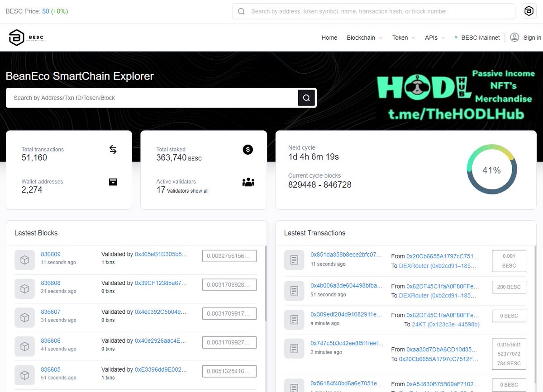Click the 41% cycle progress ring
543x392 pixels.
tap(492, 170)
